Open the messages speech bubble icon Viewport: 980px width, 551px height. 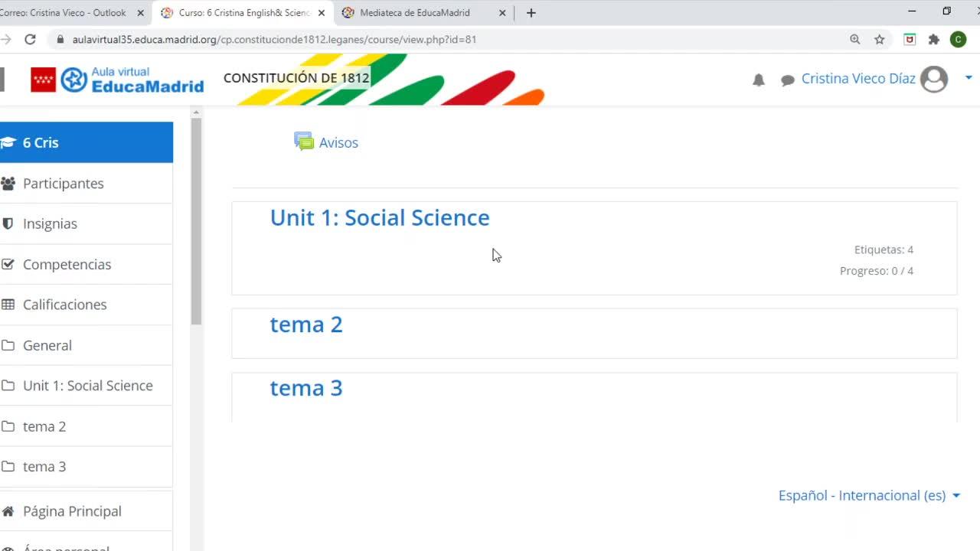[787, 80]
